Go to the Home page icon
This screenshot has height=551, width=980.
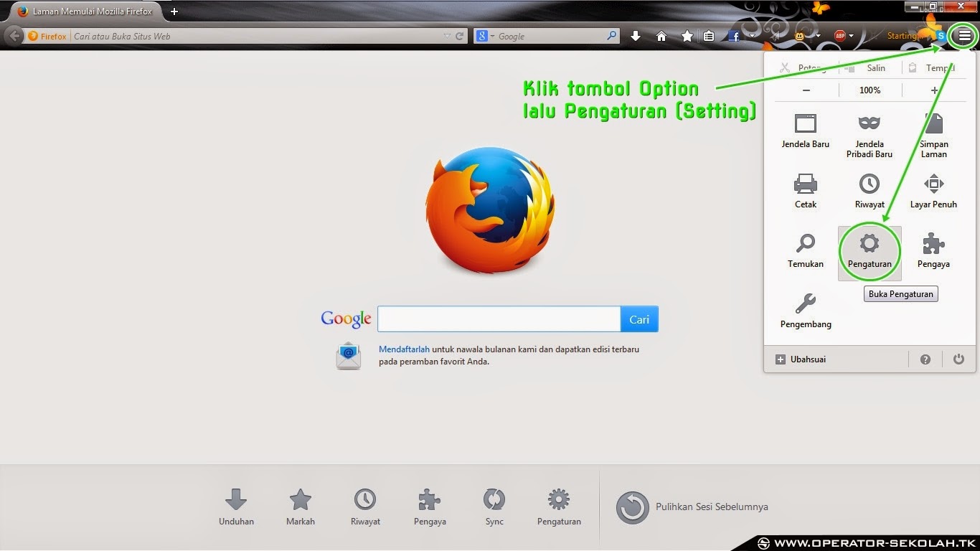(x=661, y=36)
